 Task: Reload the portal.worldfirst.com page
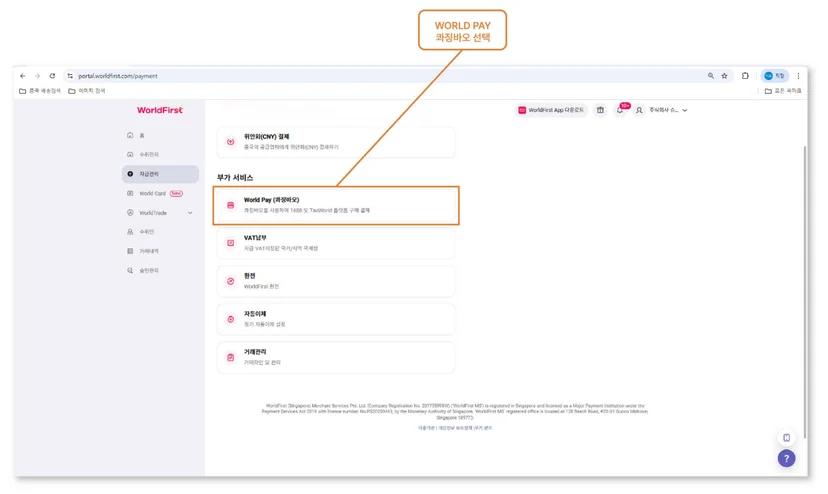(52, 76)
